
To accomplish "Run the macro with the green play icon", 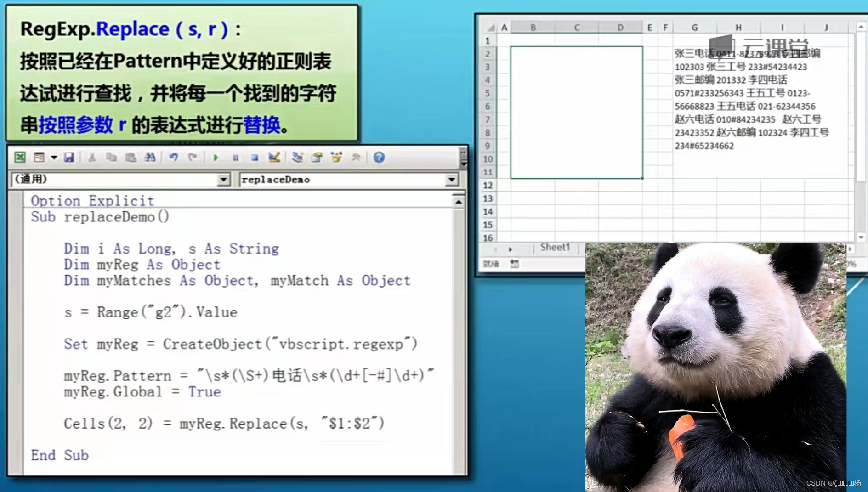I will tap(216, 158).
